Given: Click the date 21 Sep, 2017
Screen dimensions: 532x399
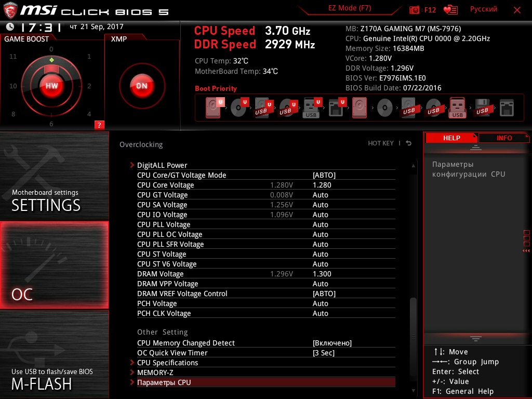Looking at the screenshot, I should 102,26.
